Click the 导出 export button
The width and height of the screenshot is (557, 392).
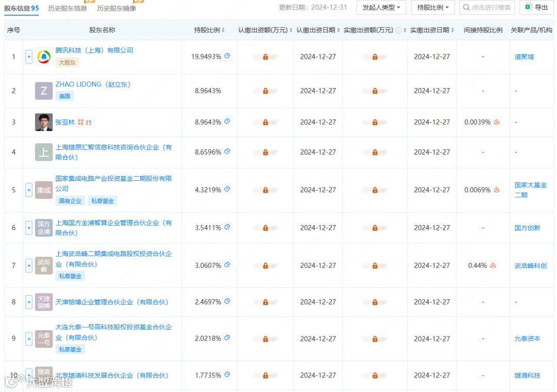tap(536, 7)
